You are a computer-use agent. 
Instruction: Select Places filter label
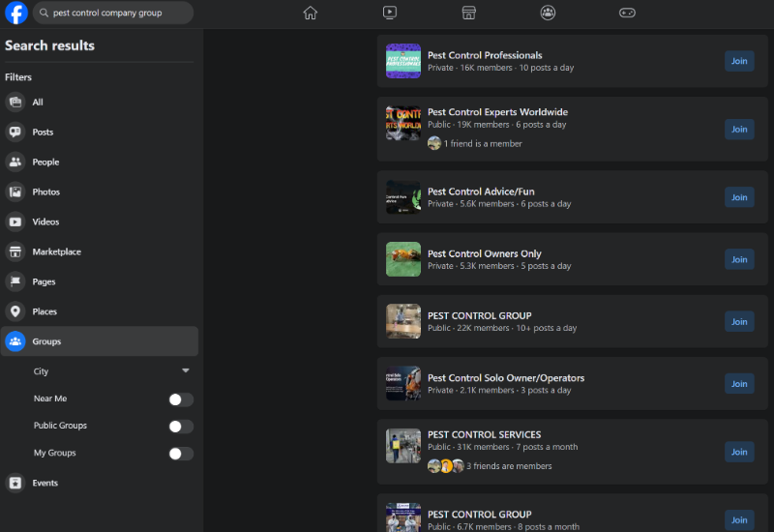coord(45,311)
